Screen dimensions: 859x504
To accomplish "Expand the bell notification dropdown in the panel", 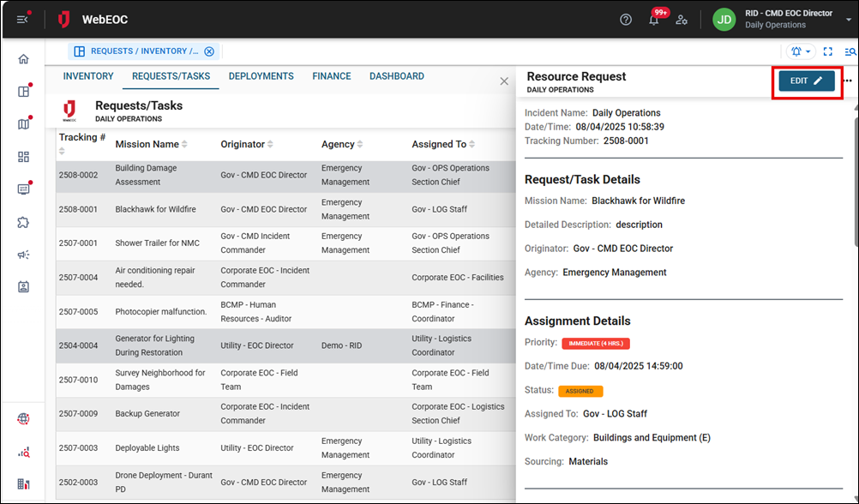I will click(799, 51).
